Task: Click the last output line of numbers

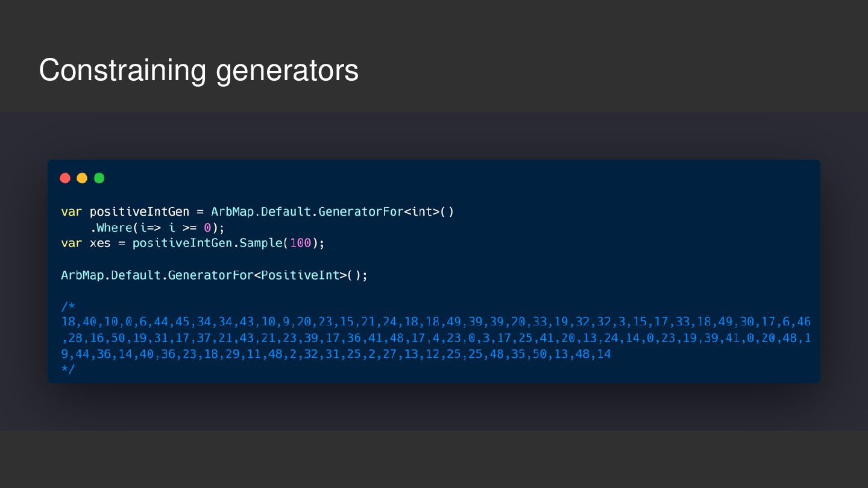Action: [336, 354]
